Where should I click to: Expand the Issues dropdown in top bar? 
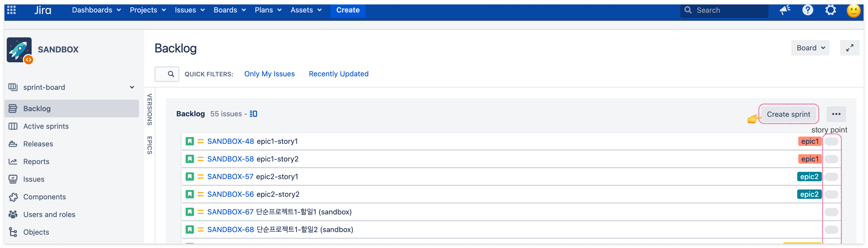pyautogui.click(x=190, y=10)
